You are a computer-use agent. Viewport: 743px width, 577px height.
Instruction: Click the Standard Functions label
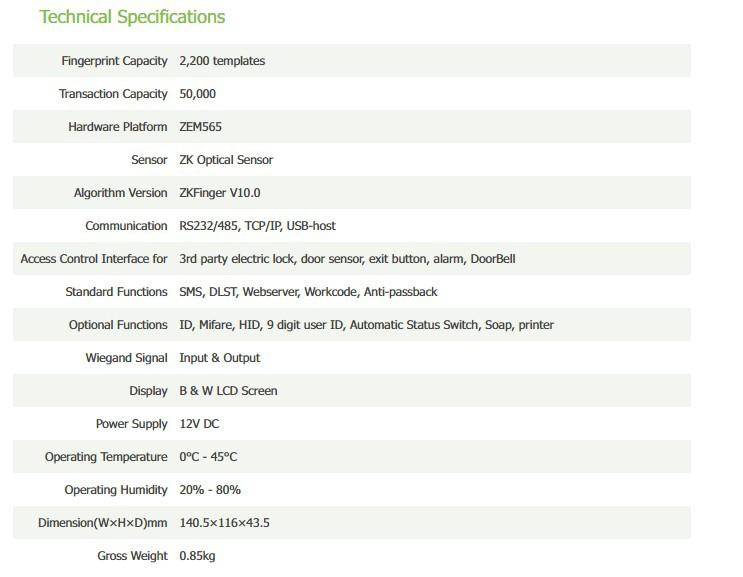pos(116,292)
